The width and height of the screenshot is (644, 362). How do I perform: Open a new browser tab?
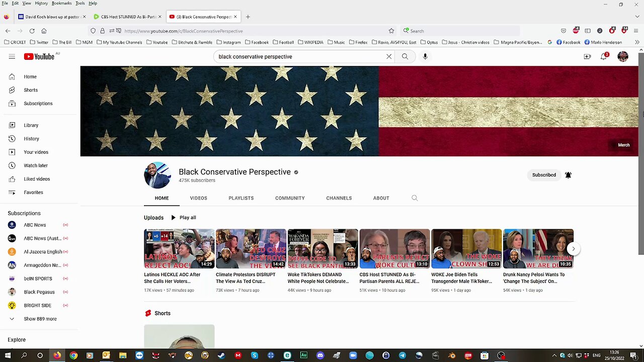click(x=248, y=17)
